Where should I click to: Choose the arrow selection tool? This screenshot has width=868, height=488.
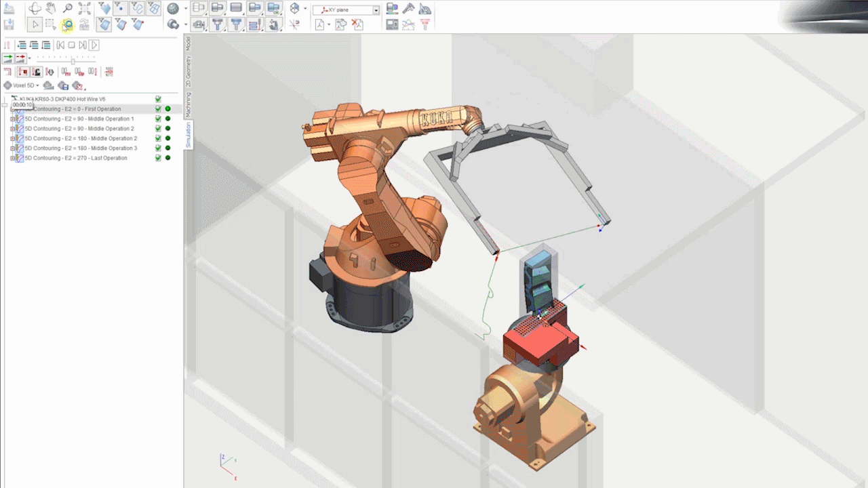pos(35,24)
